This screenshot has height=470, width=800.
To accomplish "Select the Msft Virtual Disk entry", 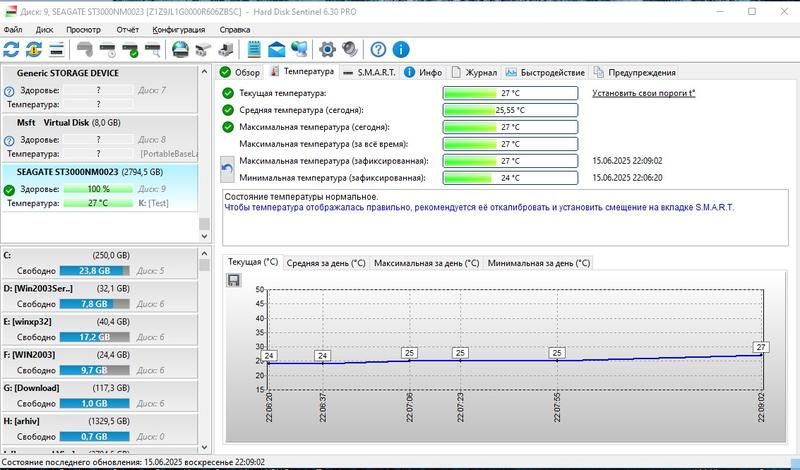I will point(99,138).
